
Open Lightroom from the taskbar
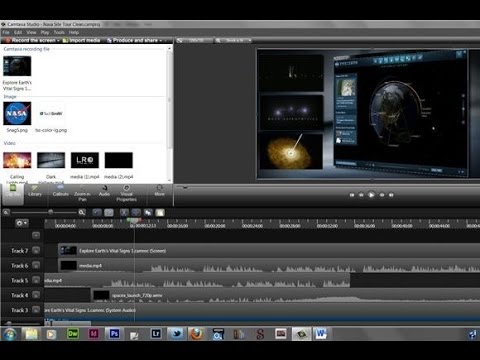[x=156, y=334]
